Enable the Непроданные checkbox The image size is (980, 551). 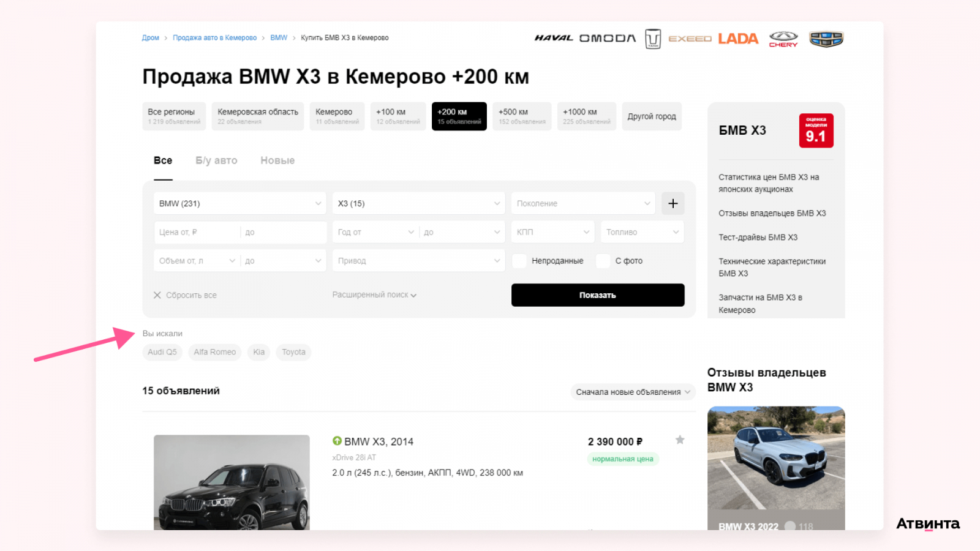click(x=519, y=261)
